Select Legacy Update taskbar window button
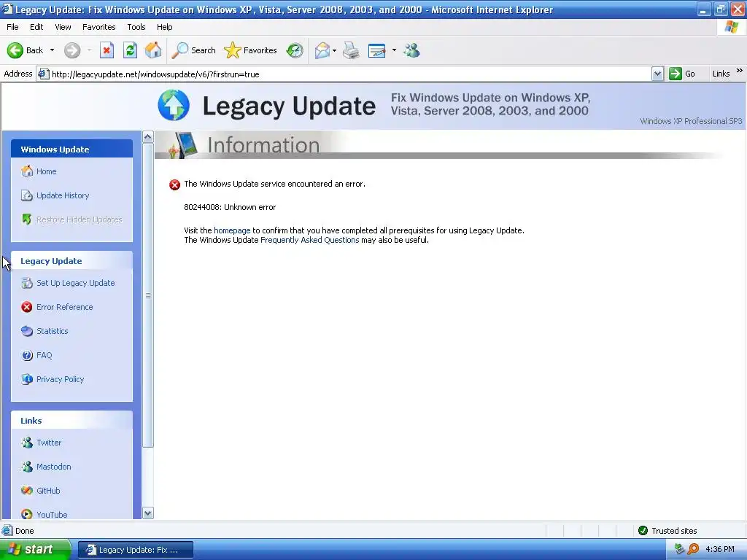This screenshot has height=560, width=747. click(x=135, y=550)
